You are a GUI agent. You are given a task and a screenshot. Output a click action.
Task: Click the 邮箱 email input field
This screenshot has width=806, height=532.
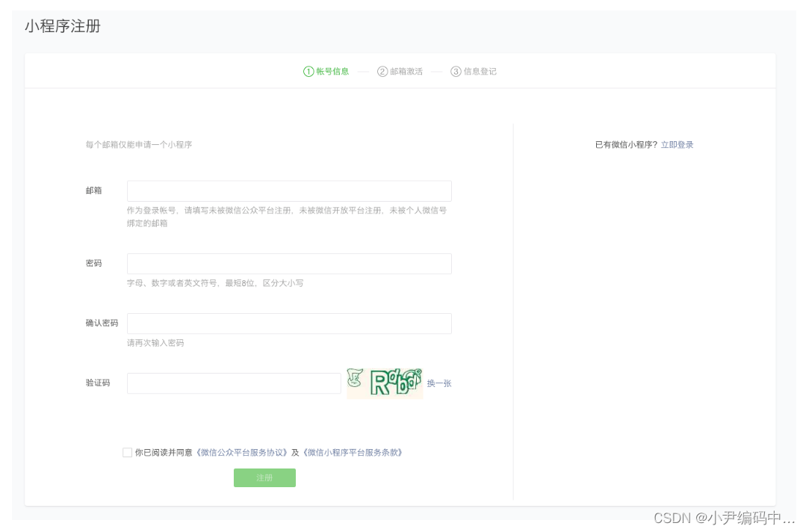click(x=289, y=191)
